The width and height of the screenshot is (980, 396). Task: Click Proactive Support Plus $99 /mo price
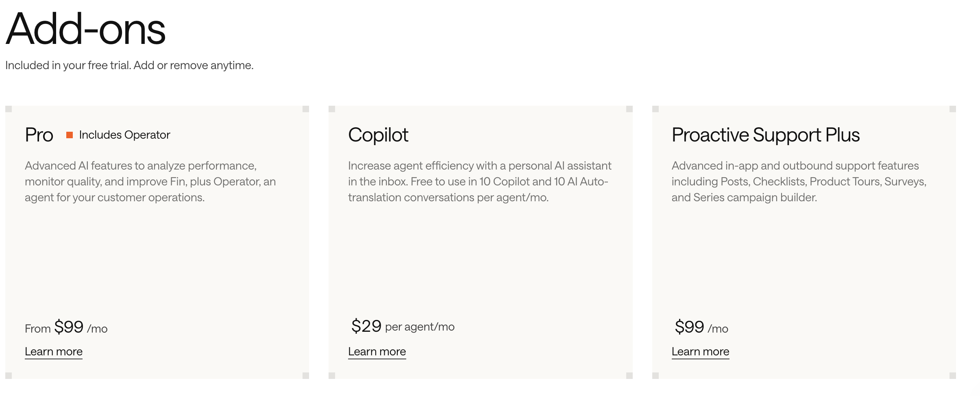click(x=701, y=327)
